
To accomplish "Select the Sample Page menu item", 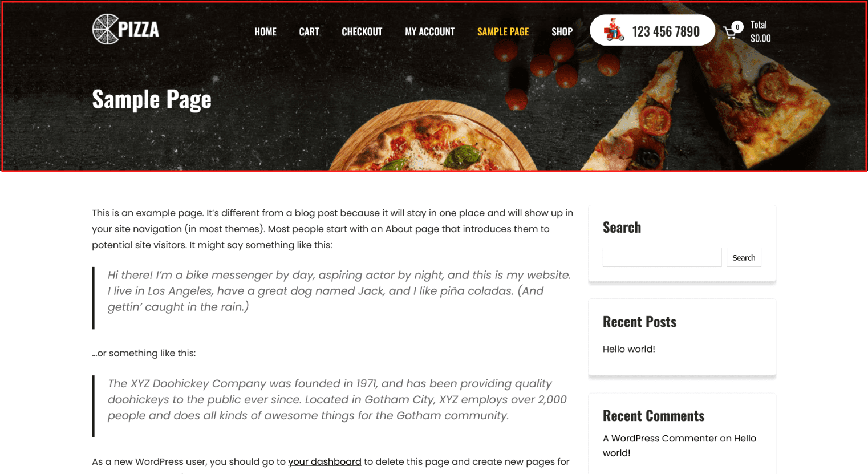I will point(503,32).
